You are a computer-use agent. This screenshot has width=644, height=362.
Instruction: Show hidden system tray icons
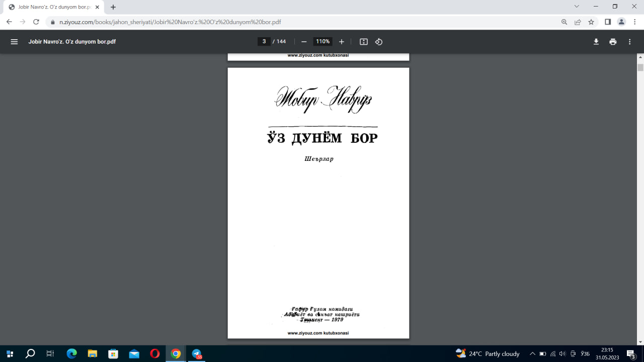(x=532, y=353)
